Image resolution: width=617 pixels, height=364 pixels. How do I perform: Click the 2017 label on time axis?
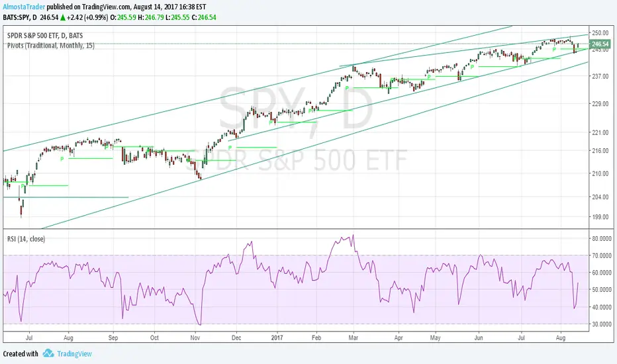point(277,338)
